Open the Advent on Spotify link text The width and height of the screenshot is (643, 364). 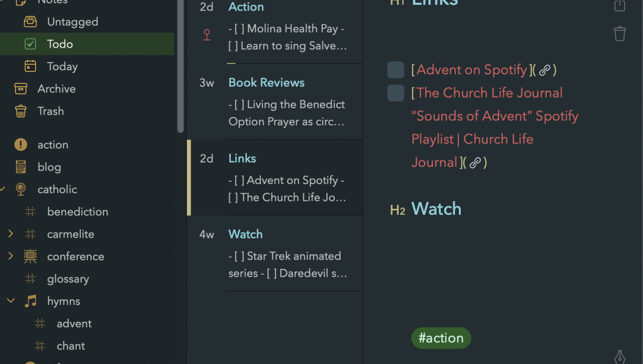coord(472,70)
